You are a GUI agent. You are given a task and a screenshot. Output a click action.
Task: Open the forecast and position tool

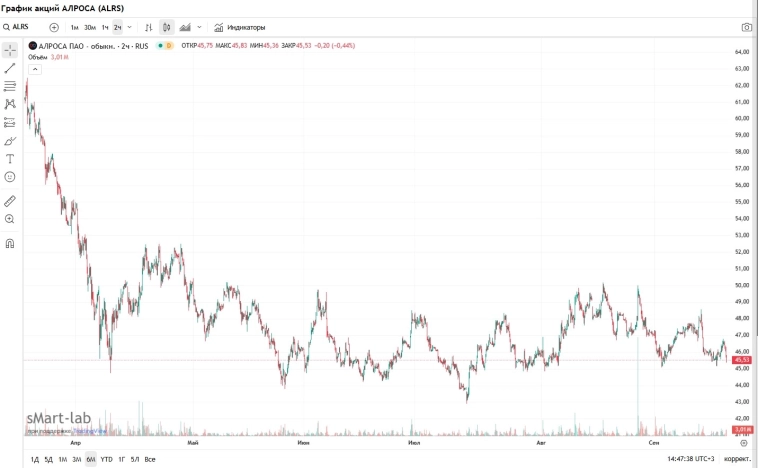click(x=10, y=122)
